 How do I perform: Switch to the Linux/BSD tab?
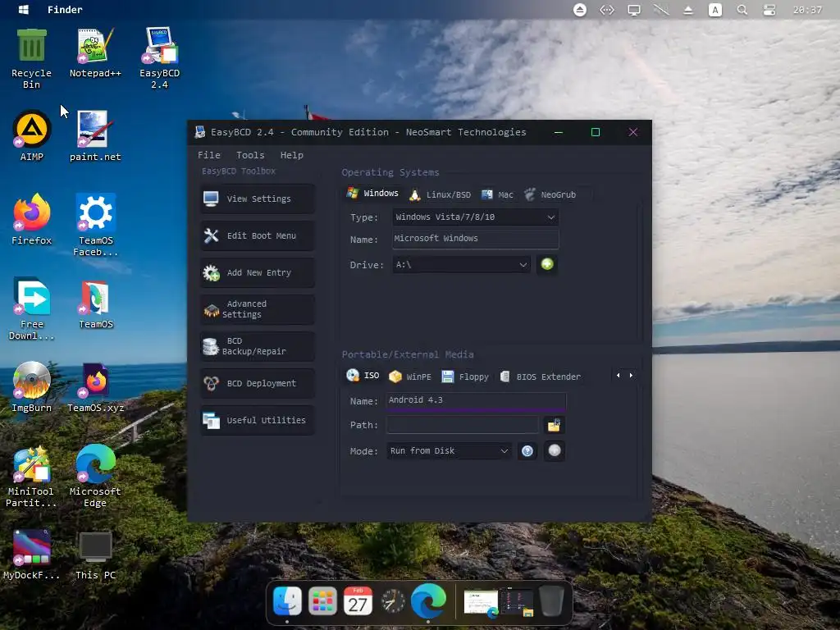[x=441, y=194]
